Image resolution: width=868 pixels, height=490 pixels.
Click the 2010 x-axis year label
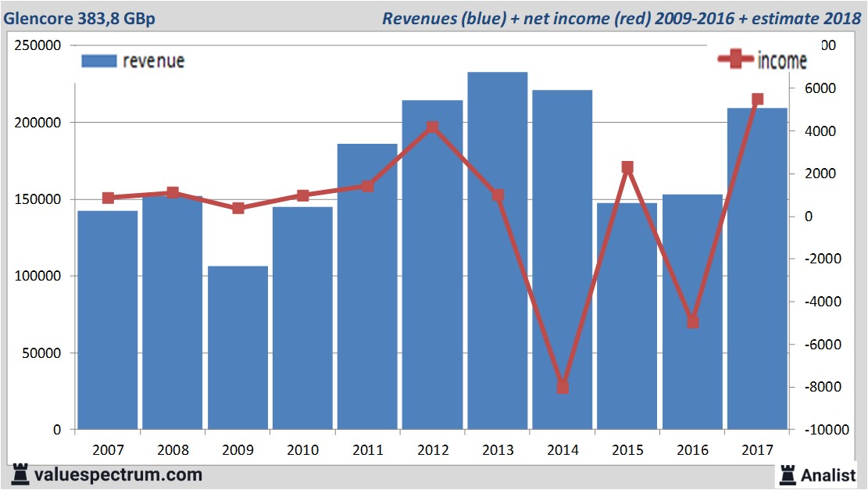pos(302,451)
